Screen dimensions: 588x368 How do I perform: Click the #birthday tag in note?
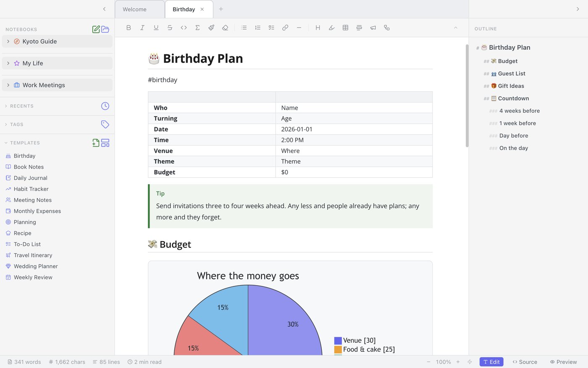163,80
